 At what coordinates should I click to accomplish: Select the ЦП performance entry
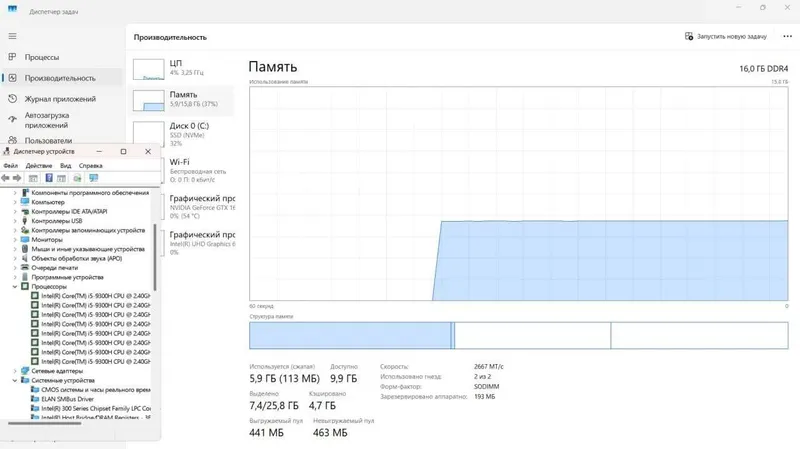click(x=183, y=69)
